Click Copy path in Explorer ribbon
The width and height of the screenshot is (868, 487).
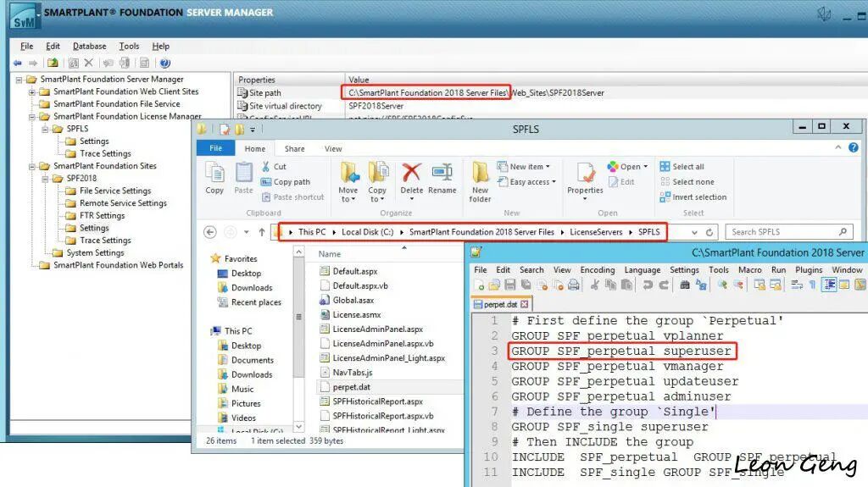pyautogui.click(x=286, y=181)
